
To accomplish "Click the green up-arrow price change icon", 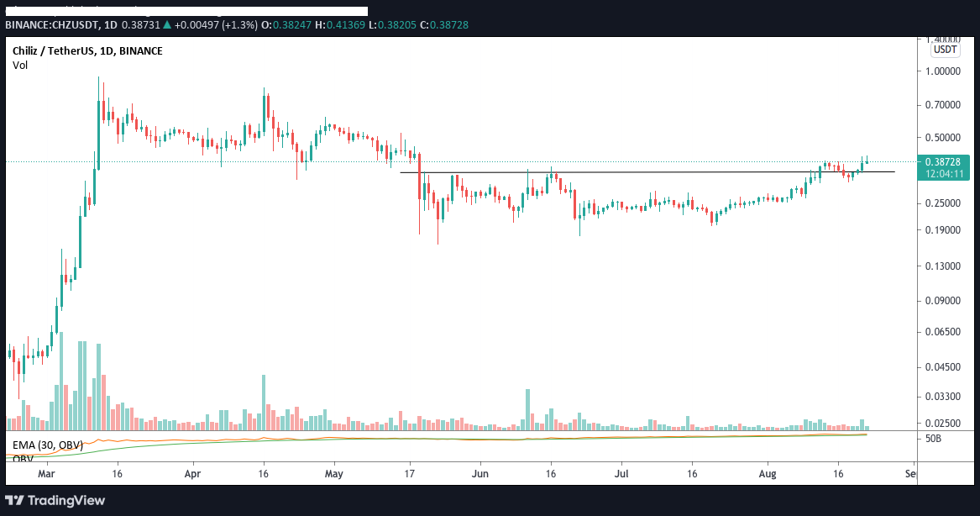I will tap(166, 25).
